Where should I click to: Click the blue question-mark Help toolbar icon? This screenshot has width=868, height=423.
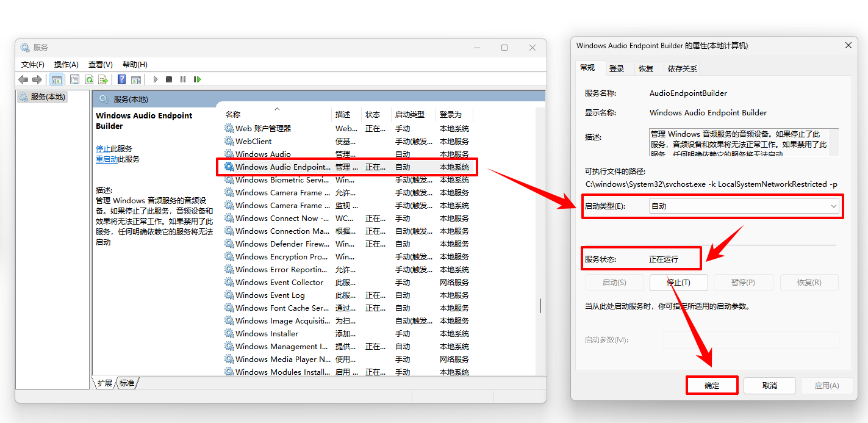click(x=122, y=79)
